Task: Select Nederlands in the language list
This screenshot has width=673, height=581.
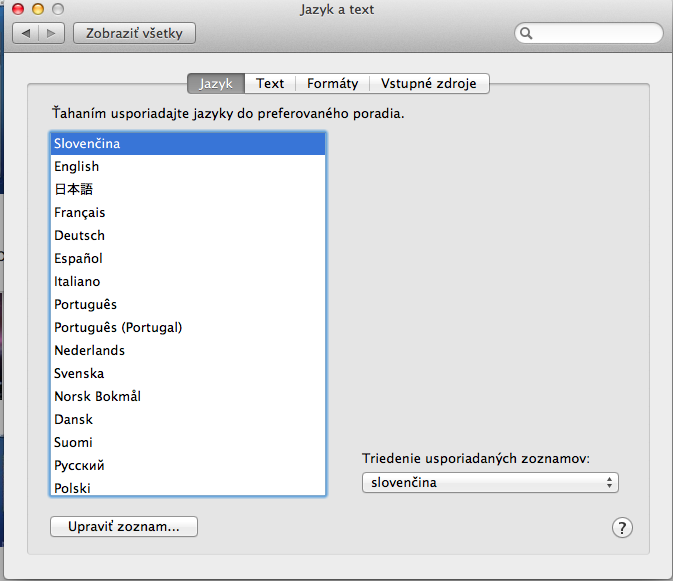Action: click(x=188, y=350)
